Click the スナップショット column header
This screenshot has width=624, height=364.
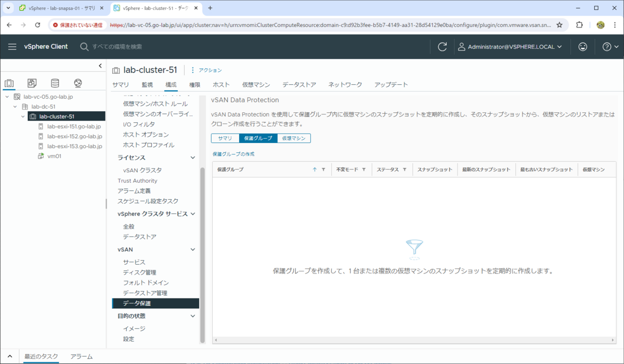pos(435,170)
